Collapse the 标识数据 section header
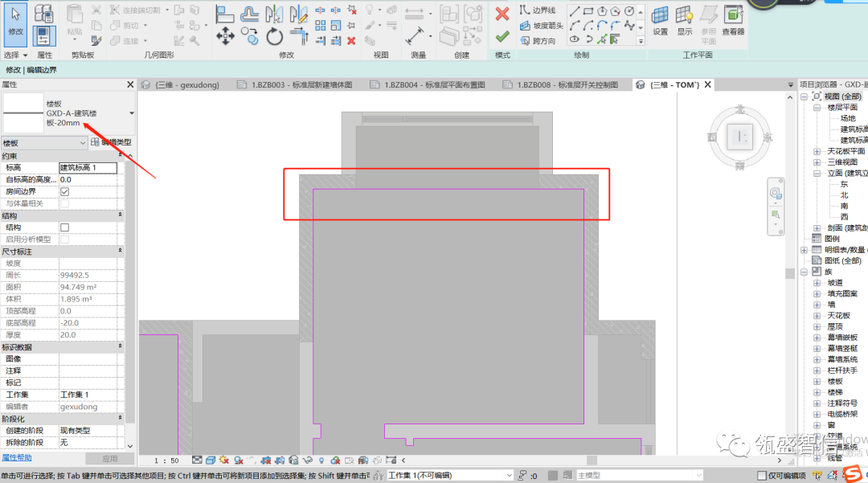 coord(120,347)
